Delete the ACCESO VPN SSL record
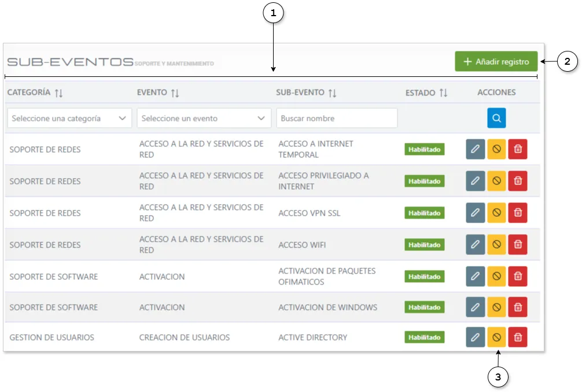The image size is (582, 392). pos(518,213)
